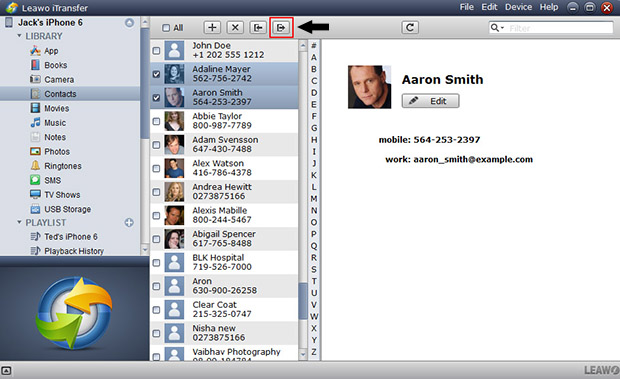Open the Help menu

point(549,7)
